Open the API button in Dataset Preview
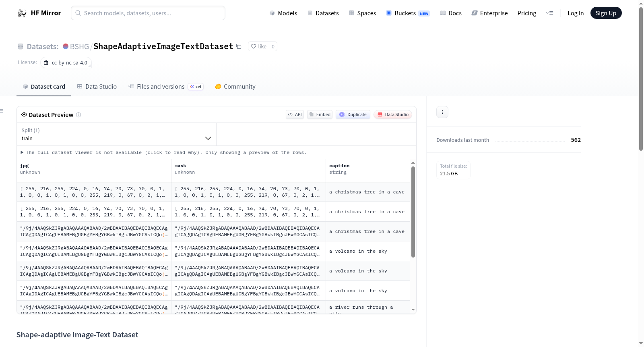 [295, 114]
